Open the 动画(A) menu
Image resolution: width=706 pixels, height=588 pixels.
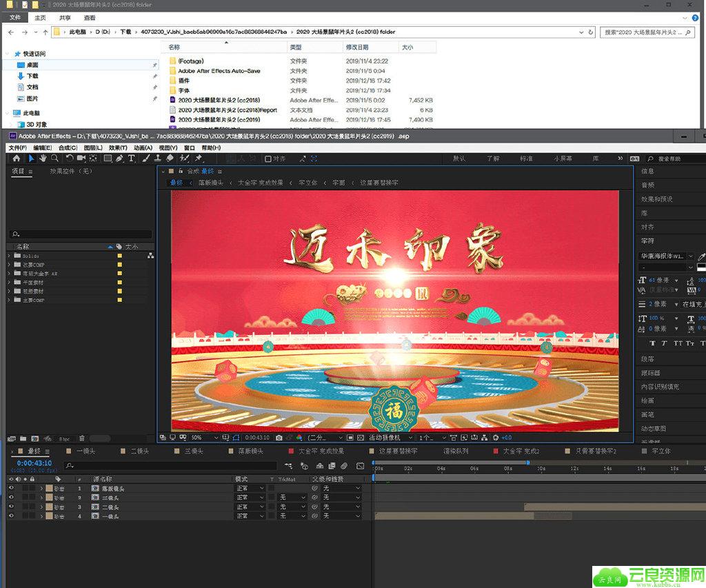(x=143, y=148)
